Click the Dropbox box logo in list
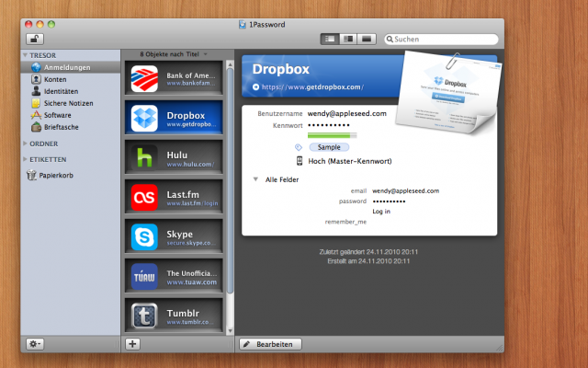Viewport: 588px width, 368px height. point(144,119)
